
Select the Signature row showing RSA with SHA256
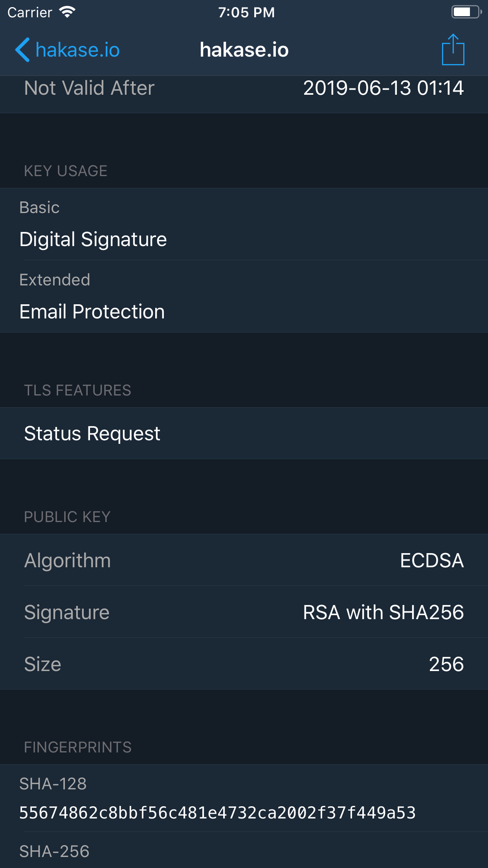tap(244, 612)
